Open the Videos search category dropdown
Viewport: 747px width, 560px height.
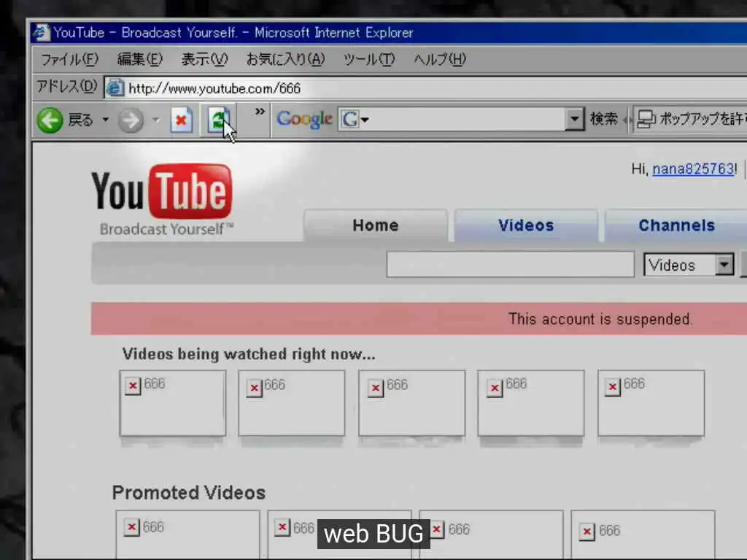[689, 265]
